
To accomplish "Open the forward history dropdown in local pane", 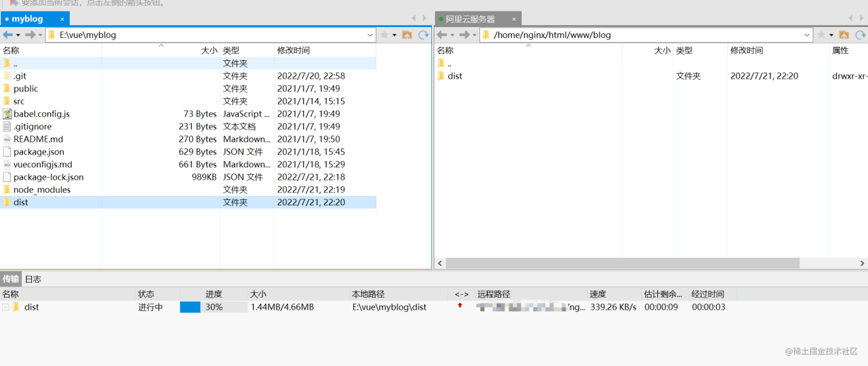I will pos(40,35).
